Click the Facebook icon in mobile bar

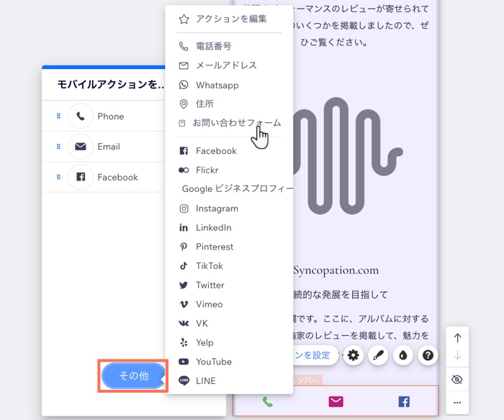coord(404,401)
